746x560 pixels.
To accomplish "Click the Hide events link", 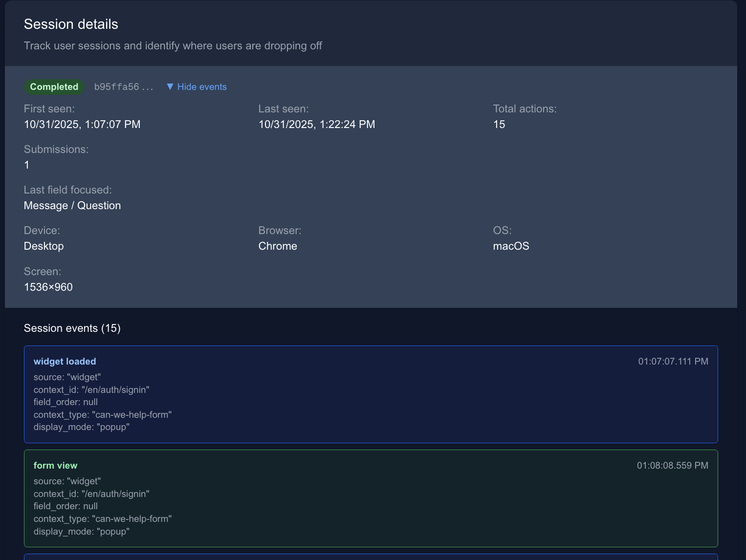I will pos(202,86).
